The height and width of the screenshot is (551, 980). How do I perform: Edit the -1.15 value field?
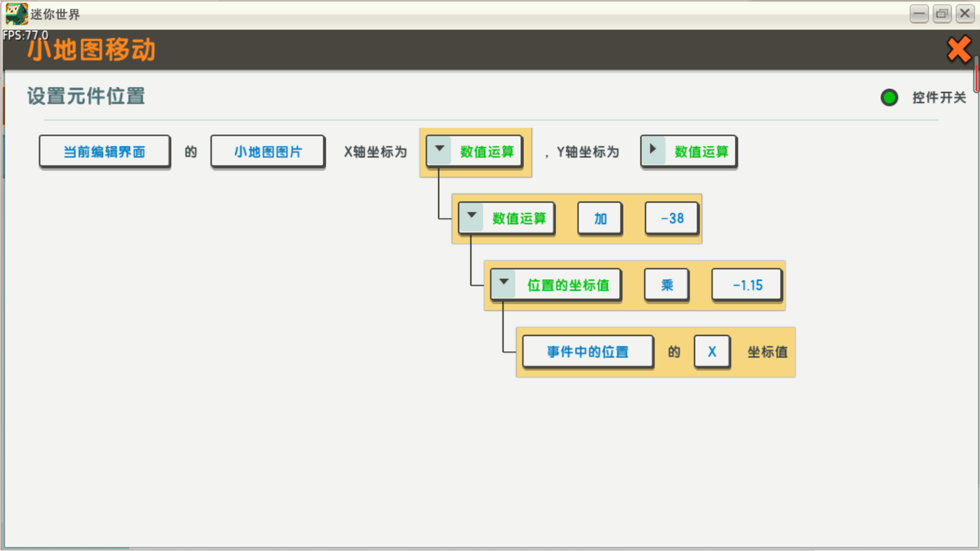tap(748, 285)
